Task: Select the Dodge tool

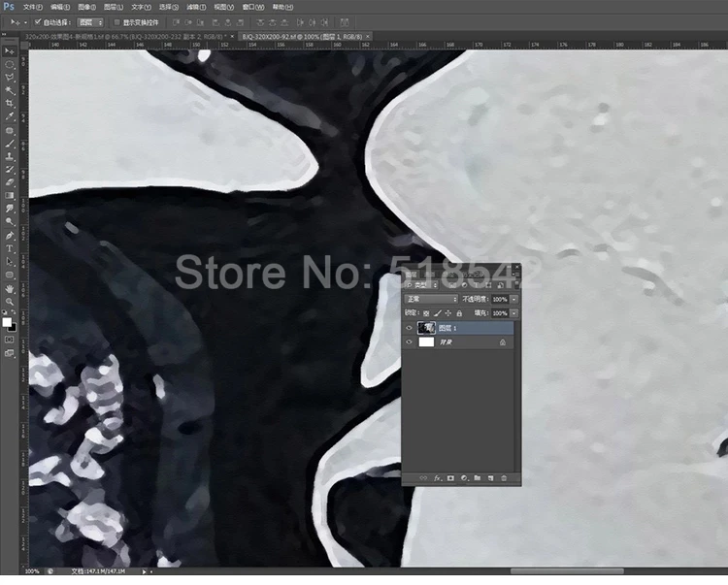Action: [10, 222]
